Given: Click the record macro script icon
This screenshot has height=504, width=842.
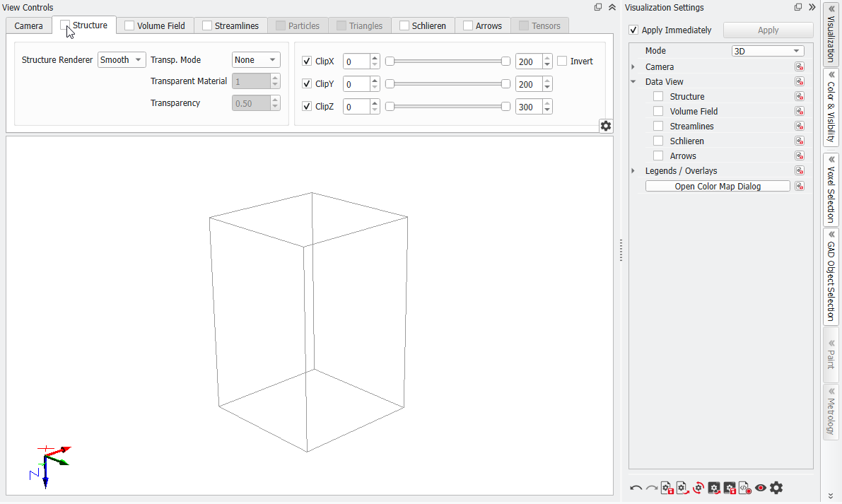Looking at the screenshot, I should click(x=745, y=488).
